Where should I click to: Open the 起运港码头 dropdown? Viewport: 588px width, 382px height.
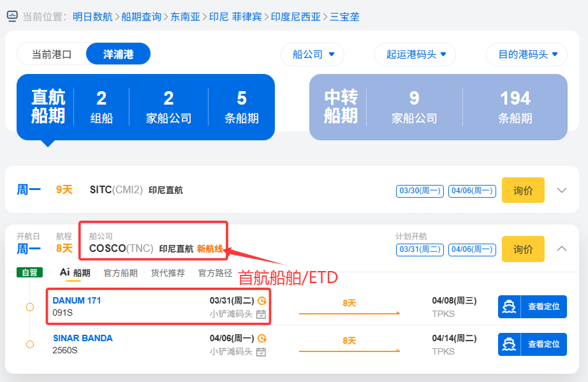pos(415,54)
